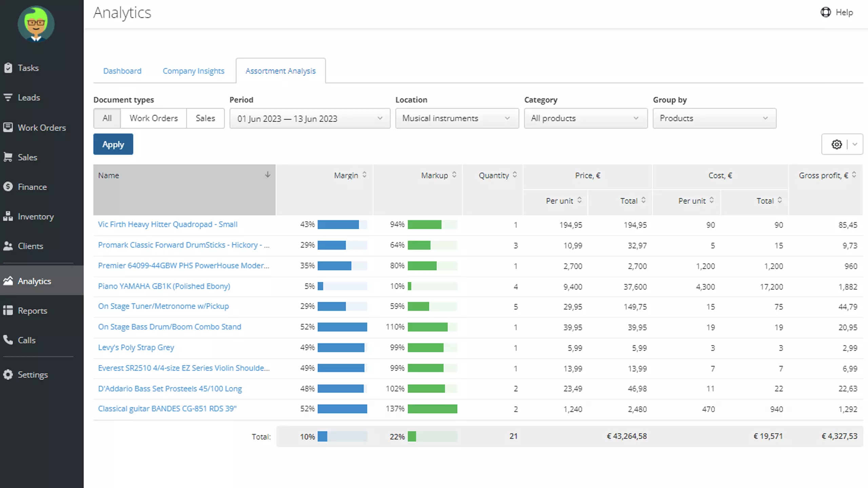Sort by Cost Total
The width and height of the screenshot is (868, 488).
pyautogui.click(x=780, y=200)
